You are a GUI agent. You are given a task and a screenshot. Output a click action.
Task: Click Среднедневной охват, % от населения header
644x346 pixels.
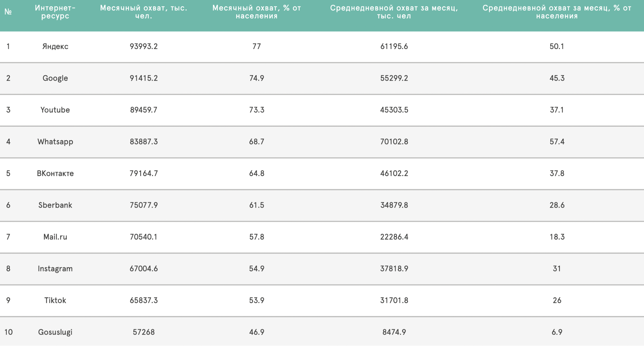pos(557,12)
